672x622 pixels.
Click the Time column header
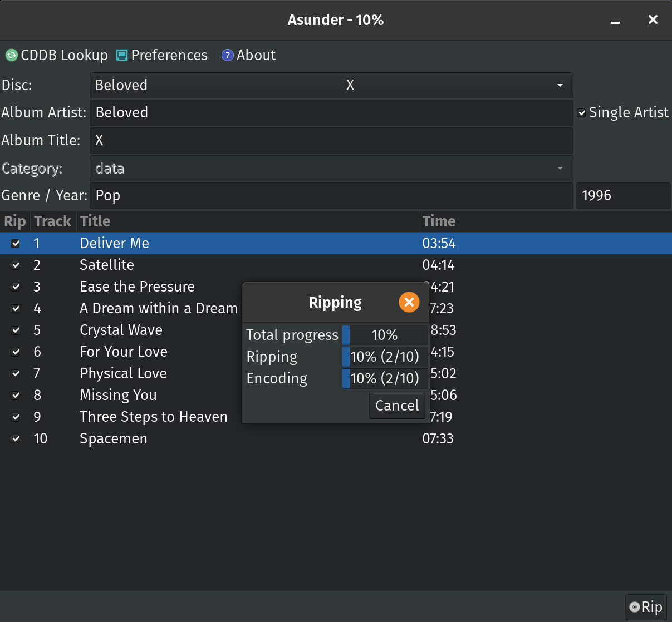439,221
